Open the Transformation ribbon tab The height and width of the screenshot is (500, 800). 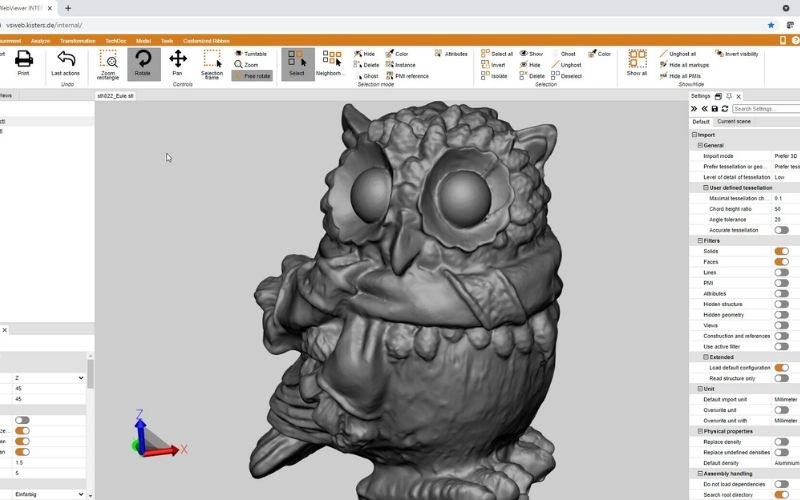[77, 41]
